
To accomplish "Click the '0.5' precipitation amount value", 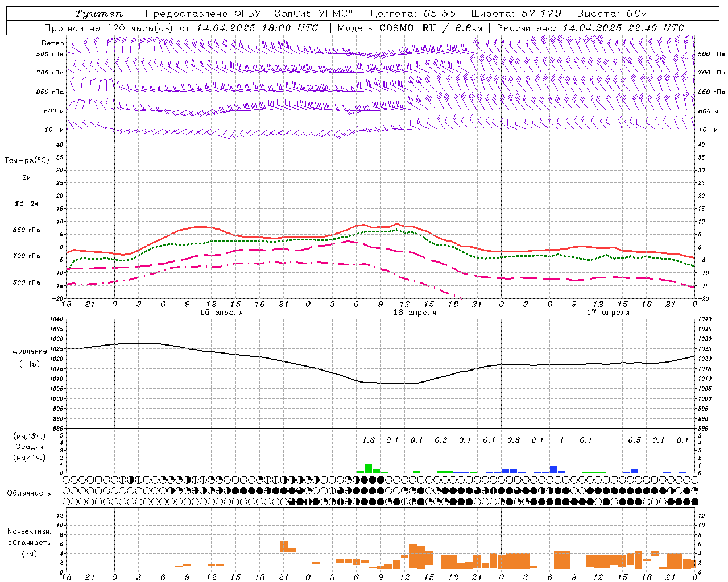I will pos(634,440).
